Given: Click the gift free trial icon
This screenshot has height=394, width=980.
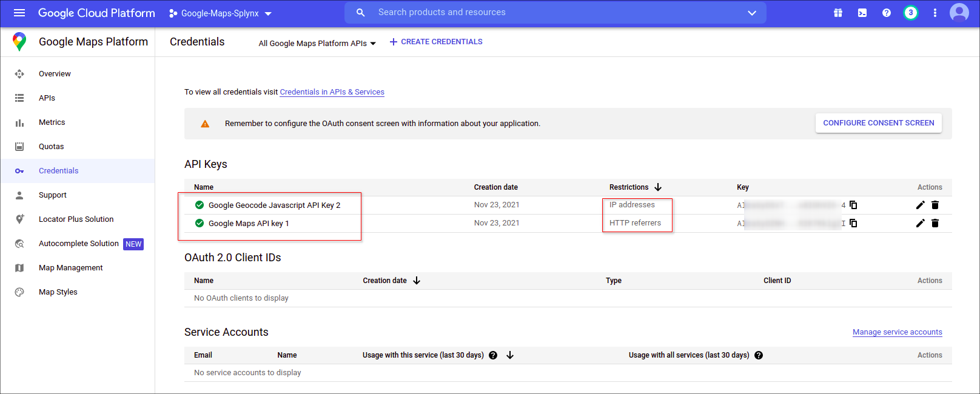Looking at the screenshot, I should pyautogui.click(x=838, y=13).
